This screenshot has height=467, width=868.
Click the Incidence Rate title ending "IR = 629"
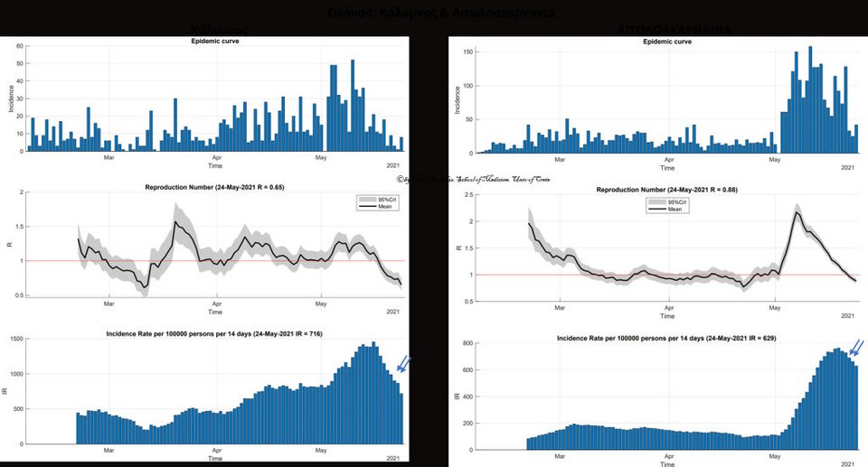click(666, 338)
